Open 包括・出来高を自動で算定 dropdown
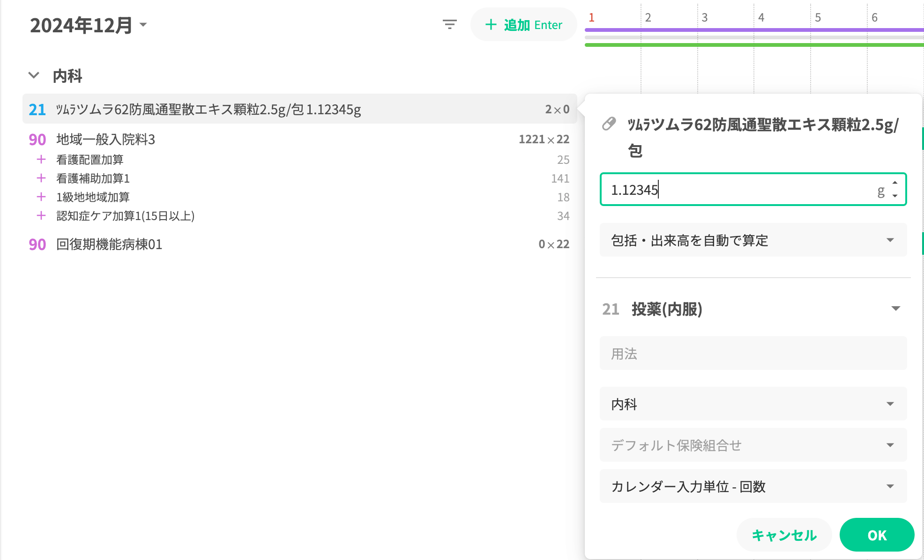The width and height of the screenshot is (924, 560). [x=753, y=240]
